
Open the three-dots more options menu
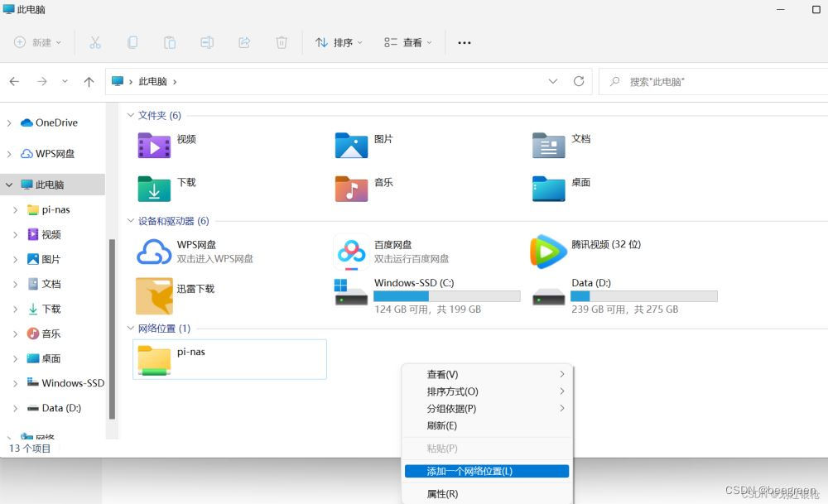[465, 43]
